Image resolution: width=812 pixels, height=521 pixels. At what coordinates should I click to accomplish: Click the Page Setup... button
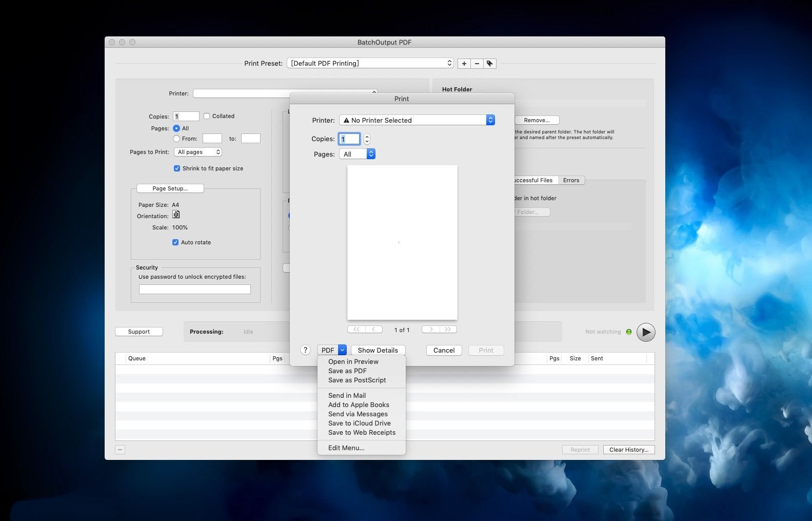(170, 188)
